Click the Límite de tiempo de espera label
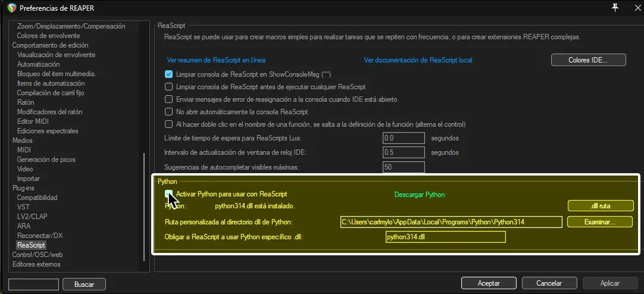 pyautogui.click(x=233, y=138)
